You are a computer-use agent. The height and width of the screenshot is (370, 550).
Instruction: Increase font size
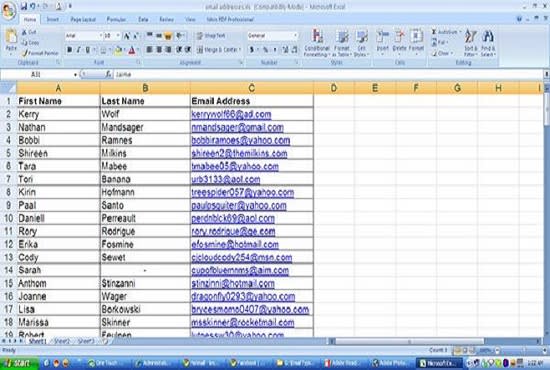[x=127, y=36]
